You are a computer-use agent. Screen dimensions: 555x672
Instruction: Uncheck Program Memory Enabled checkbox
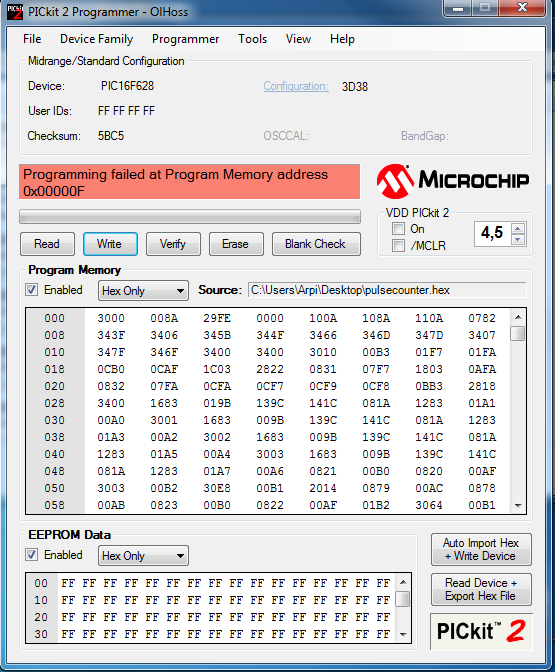point(31,290)
